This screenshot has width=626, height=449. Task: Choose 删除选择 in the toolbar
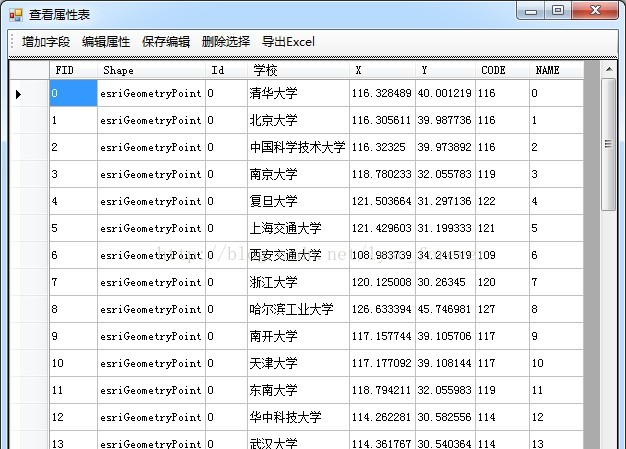[226, 42]
